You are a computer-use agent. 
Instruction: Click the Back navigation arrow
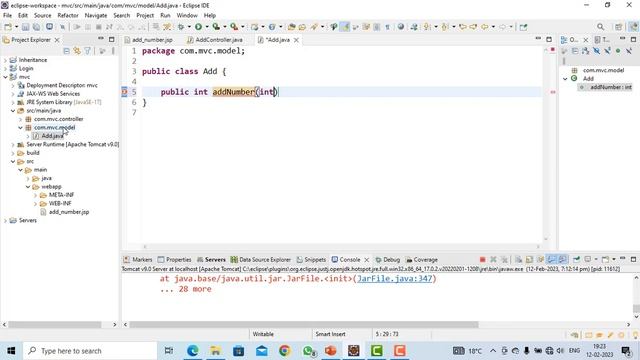click(x=484, y=27)
